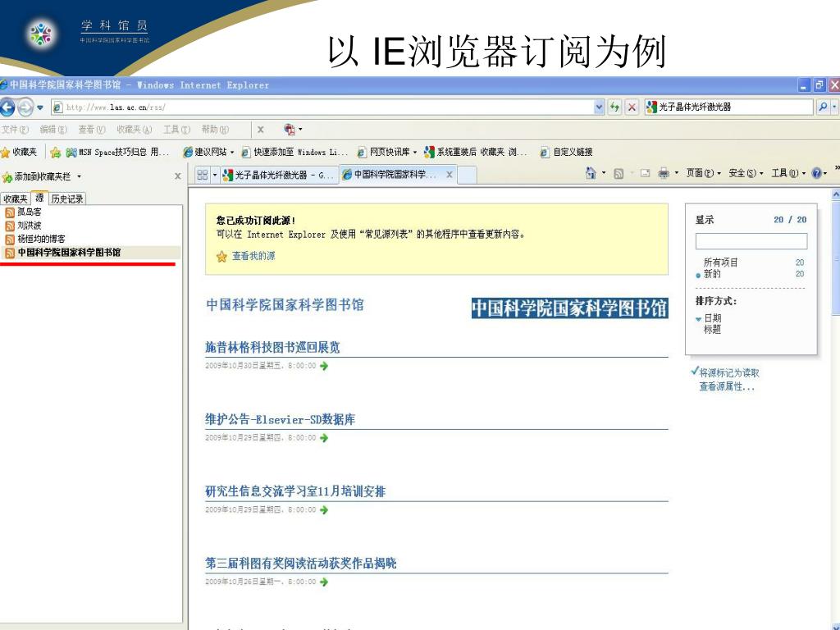Click the Read Mail icon in command bar
The height and width of the screenshot is (630, 840).
[x=645, y=173]
